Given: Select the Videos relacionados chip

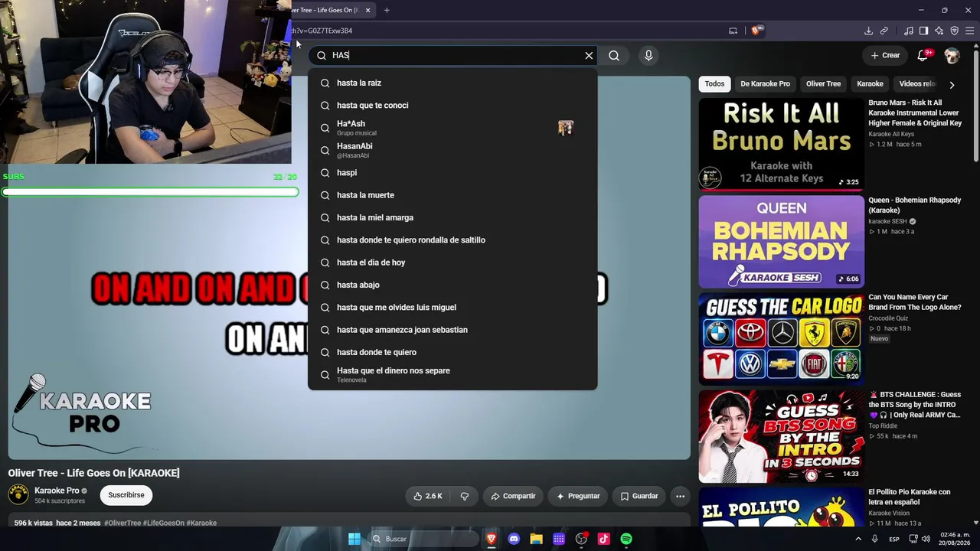Looking at the screenshot, I should 917,84.
